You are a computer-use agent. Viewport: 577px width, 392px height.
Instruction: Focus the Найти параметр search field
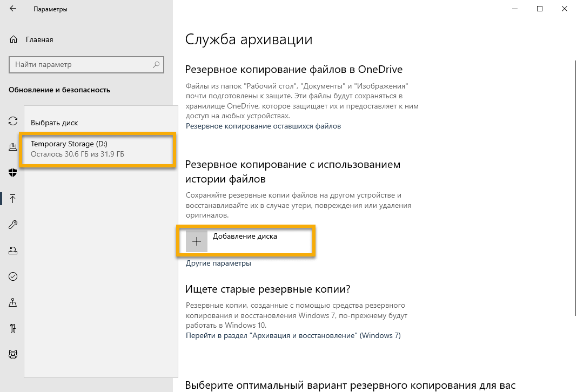point(86,65)
